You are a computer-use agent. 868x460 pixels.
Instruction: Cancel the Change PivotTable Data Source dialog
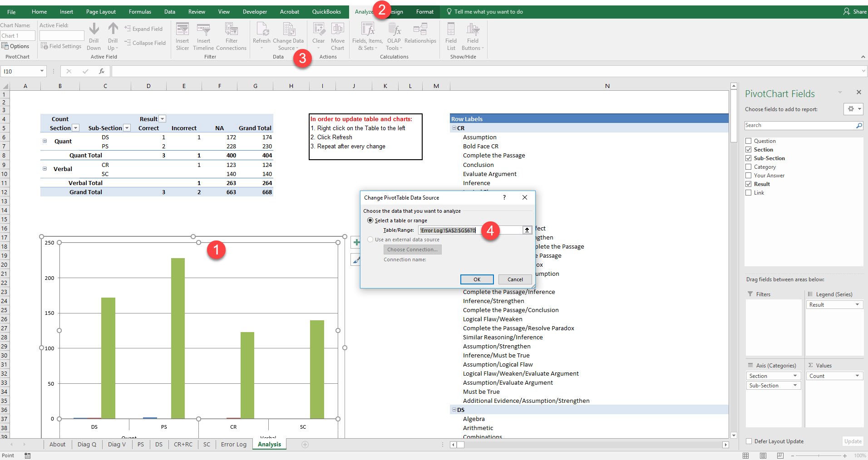pyautogui.click(x=515, y=279)
